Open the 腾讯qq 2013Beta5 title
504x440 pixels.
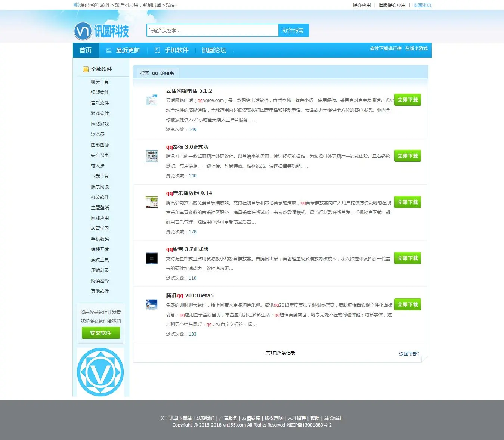(x=190, y=295)
